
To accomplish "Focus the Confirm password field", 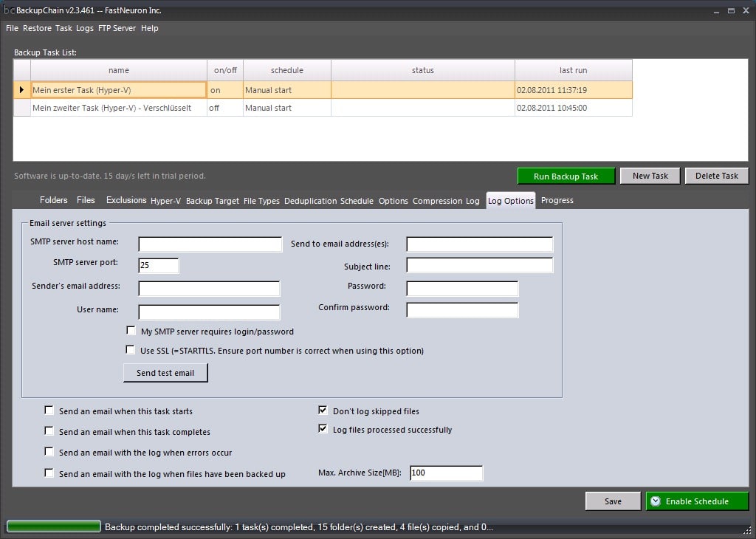I will click(x=462, y=310).
